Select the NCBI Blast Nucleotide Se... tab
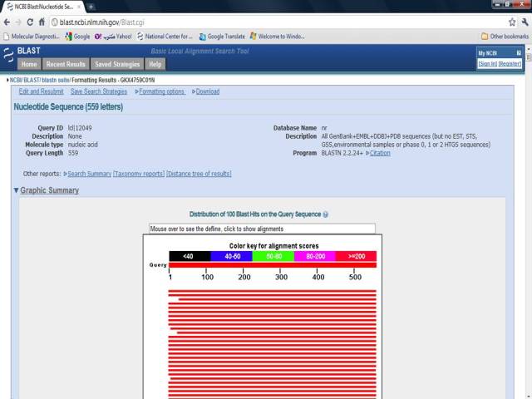This screenshot has height=399, width=532. pos(42,7)
